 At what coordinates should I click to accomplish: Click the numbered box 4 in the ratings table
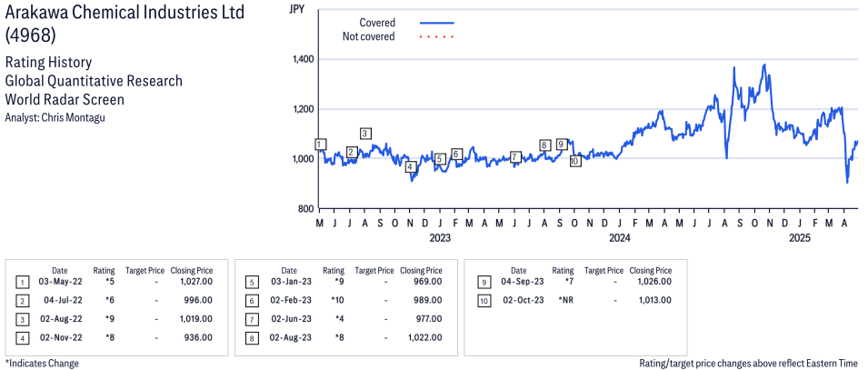pyautogui.click(x=22, y=338)
